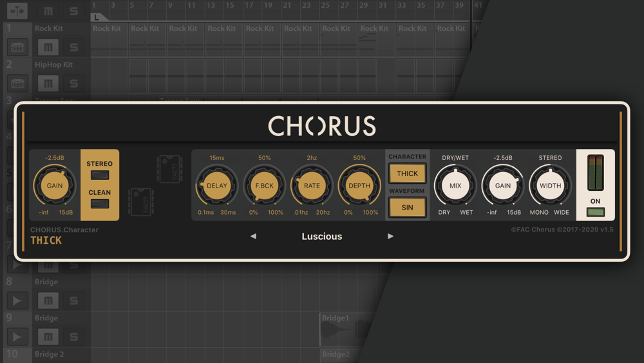Click the track insert icon in the top-left corner
The height and width of the screenshot is (363, 644).
click(17, 11)
